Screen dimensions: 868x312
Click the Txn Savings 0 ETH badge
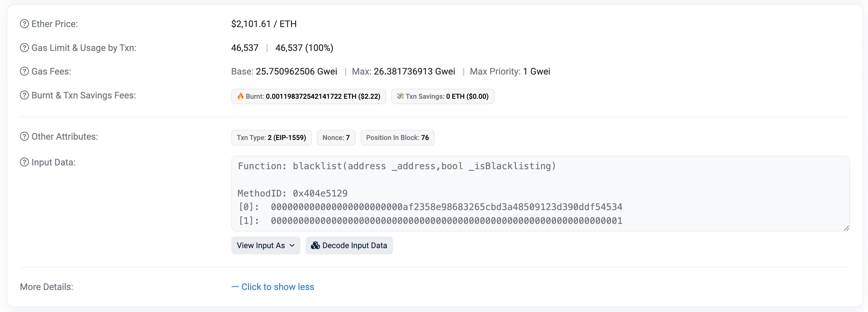[x=443, y=96]
